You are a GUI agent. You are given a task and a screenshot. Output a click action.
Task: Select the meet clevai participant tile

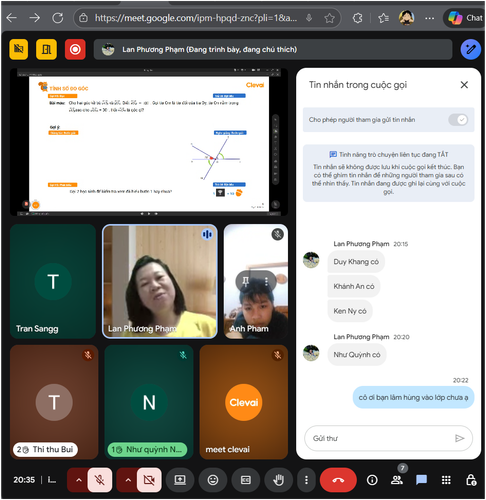coord(244,402)
